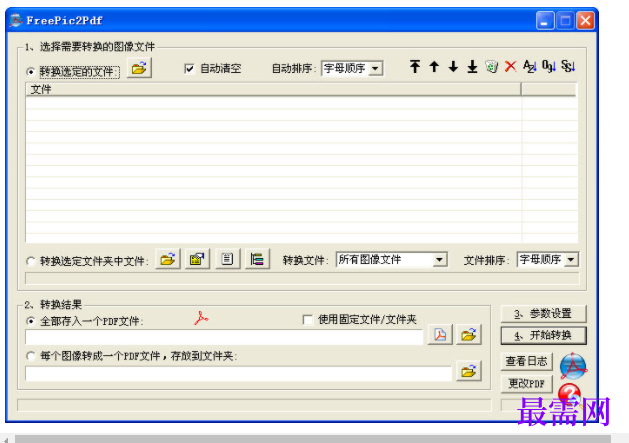Click the 查看日志 button
The image size is (629, 443).
527,362
